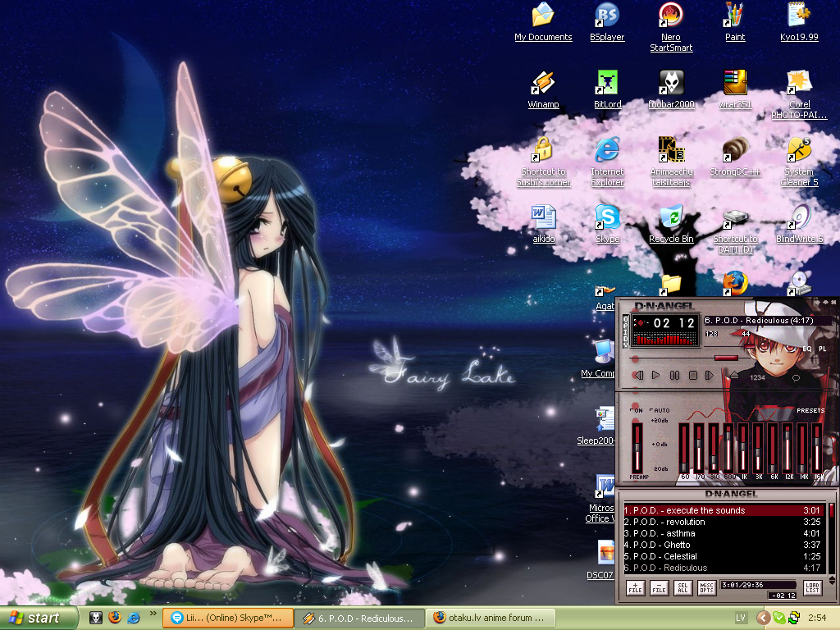Click Internet Explorer in Quick Launch bar
The width and height of the screenshot is (840, 630).
pos(134,618)
